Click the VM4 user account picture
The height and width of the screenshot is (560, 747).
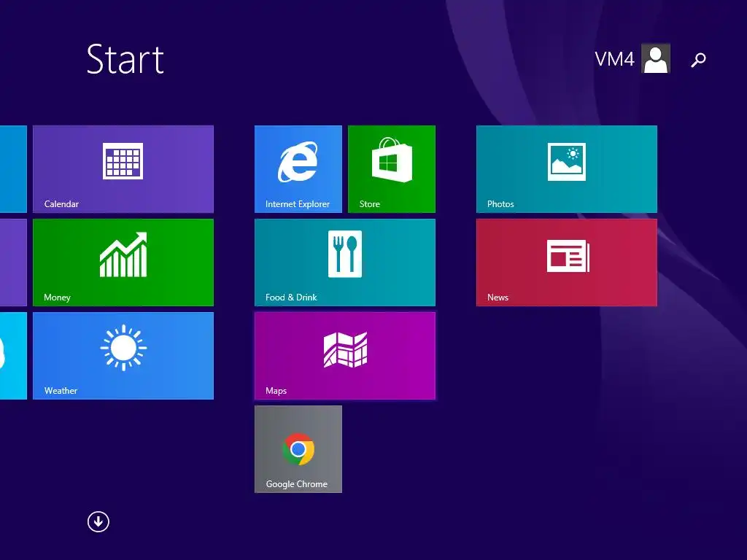tap(656, 58)
